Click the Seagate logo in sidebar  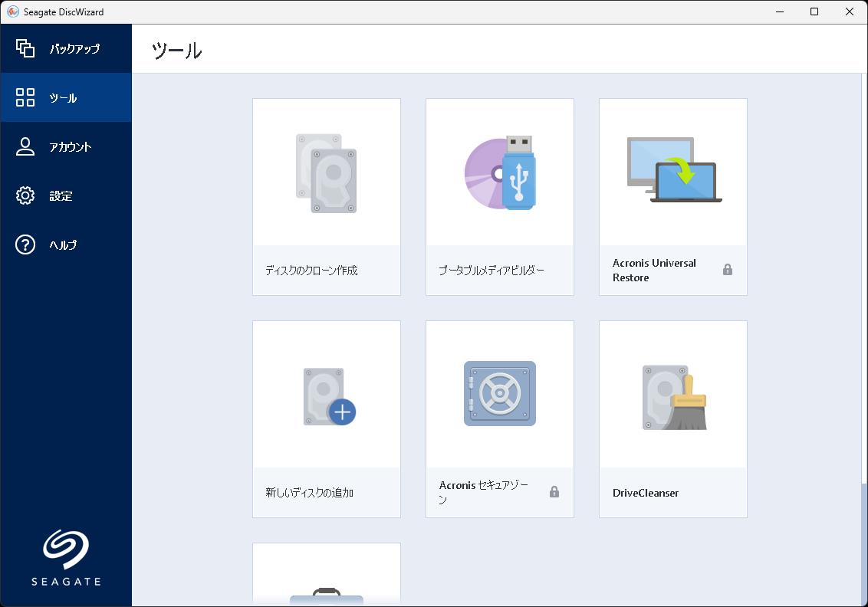click(66, 556)
